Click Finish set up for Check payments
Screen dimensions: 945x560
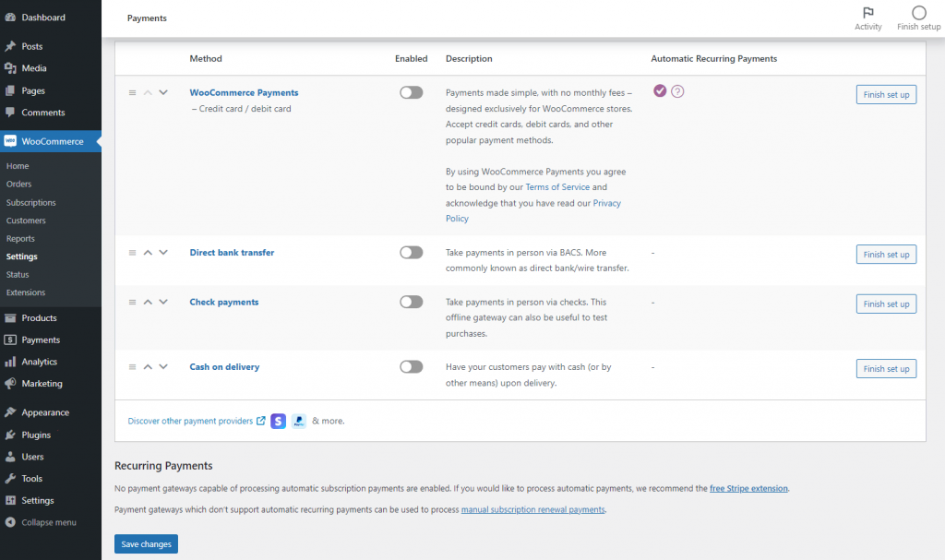(x=886, y=304)
